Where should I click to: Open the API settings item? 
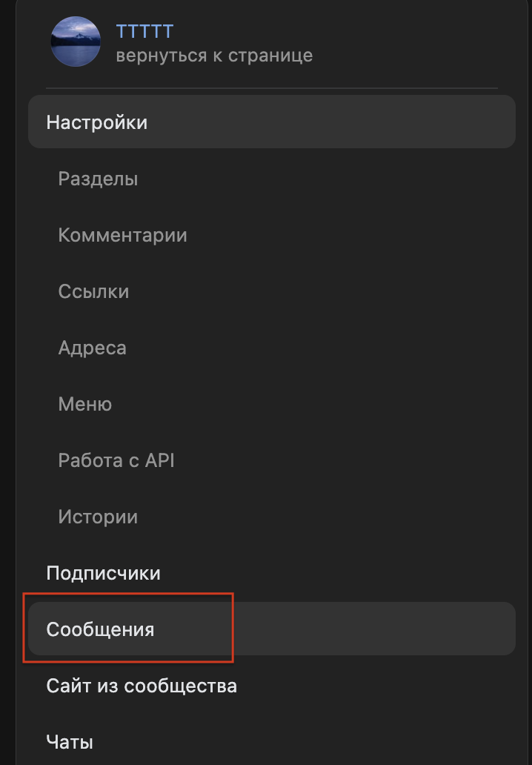tap(116, 460)
